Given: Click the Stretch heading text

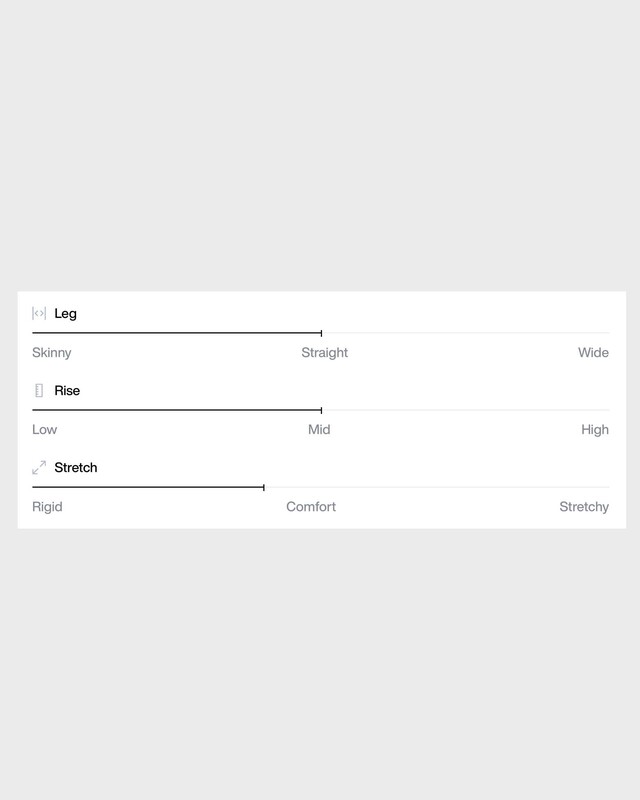Looking at the screenshot, I should (x=76, y=468).
